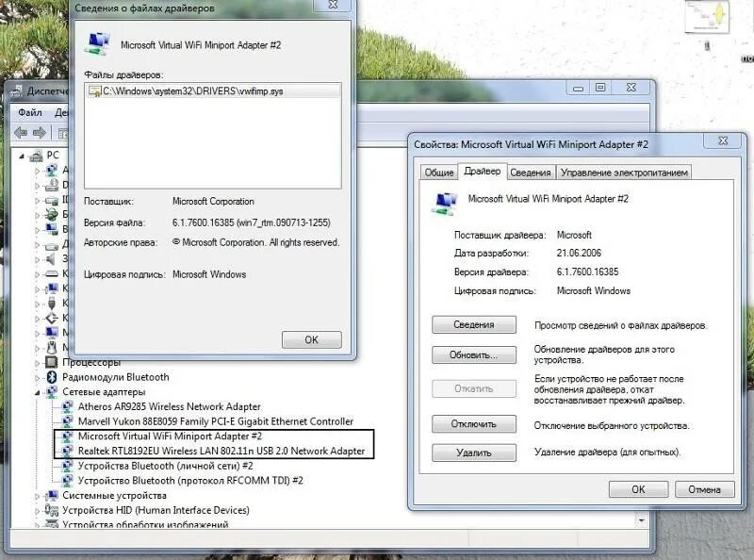Screen dimensions: 754x560
Task: Select the DVD drive category icon
Action: (52, 185)
